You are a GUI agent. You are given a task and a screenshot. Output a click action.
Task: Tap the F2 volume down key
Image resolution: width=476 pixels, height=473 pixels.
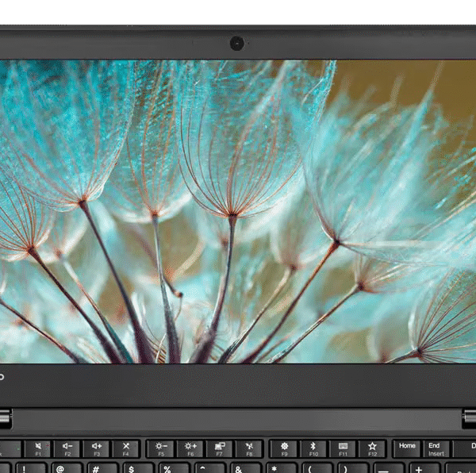[x=67, y=449]
